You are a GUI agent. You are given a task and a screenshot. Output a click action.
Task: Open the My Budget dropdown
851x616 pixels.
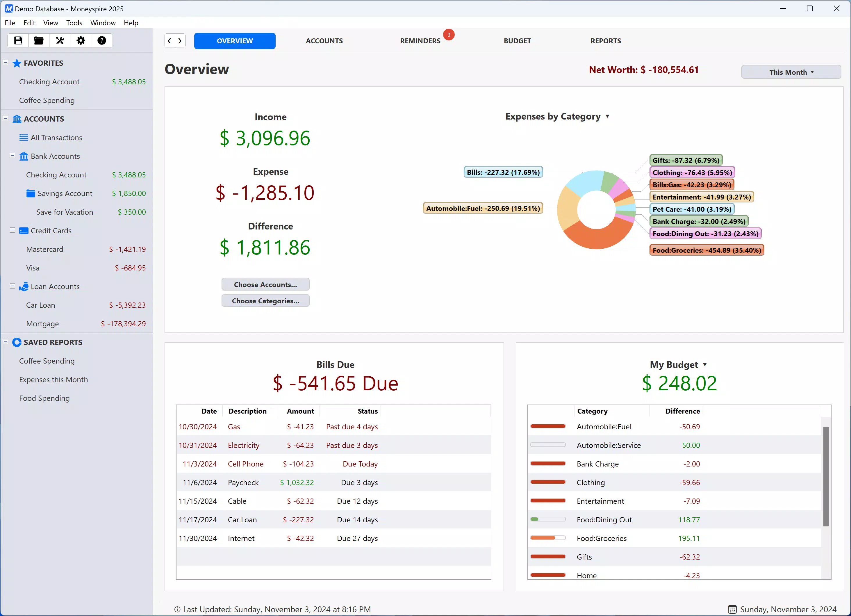click(705, 364)
